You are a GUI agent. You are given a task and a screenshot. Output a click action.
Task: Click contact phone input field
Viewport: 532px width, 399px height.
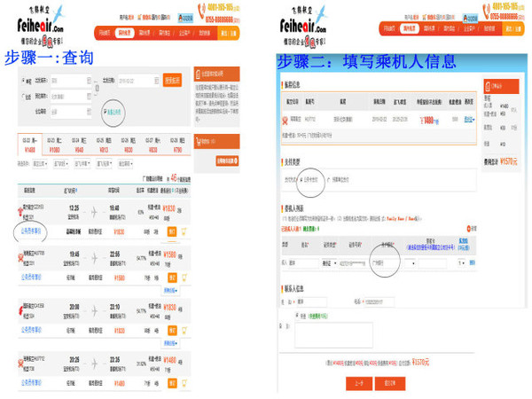point(379,301)
